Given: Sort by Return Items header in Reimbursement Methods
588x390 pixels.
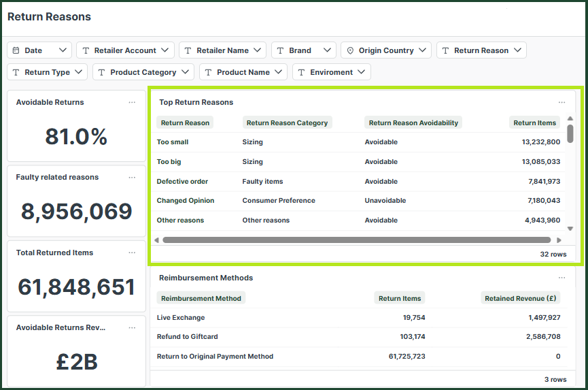Looking at the screenshot, I should pos(400,298).
